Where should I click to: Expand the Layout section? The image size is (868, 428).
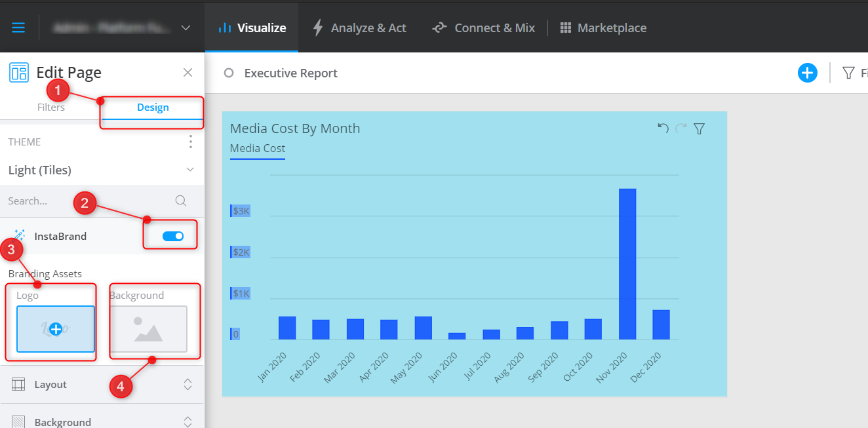188,385
